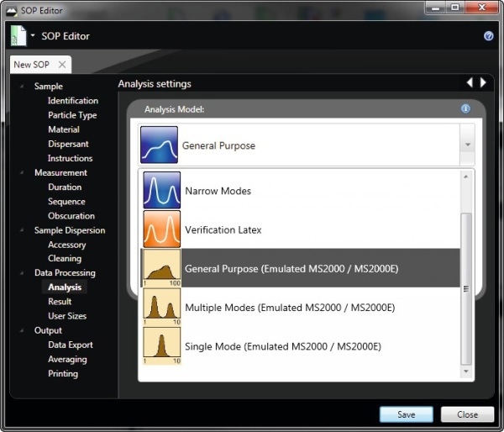Viewport: 504px width, 432px height.
Task: Open the Instructions page
Action: pyautogui.click(x=70, y=158)
